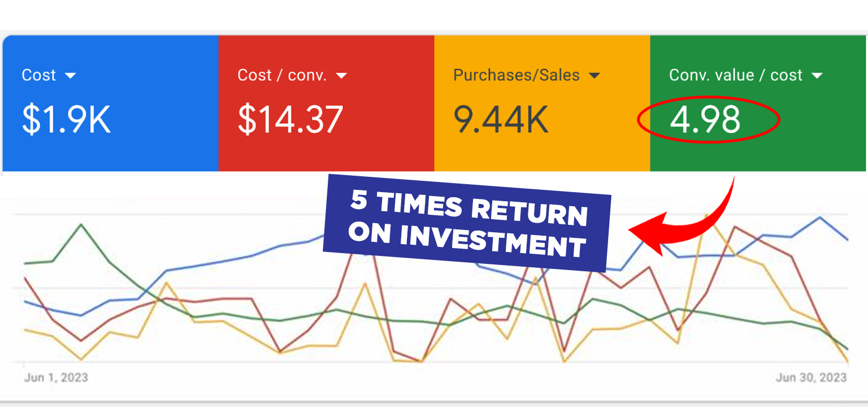Click the yellow line's tallest peak
Screen dimensions: 868x417
pyautogui.click(x=706, y=215)
